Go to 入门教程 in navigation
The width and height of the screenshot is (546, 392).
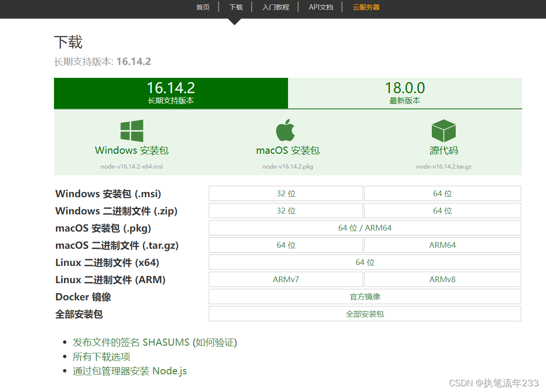(x=276, y=7)
